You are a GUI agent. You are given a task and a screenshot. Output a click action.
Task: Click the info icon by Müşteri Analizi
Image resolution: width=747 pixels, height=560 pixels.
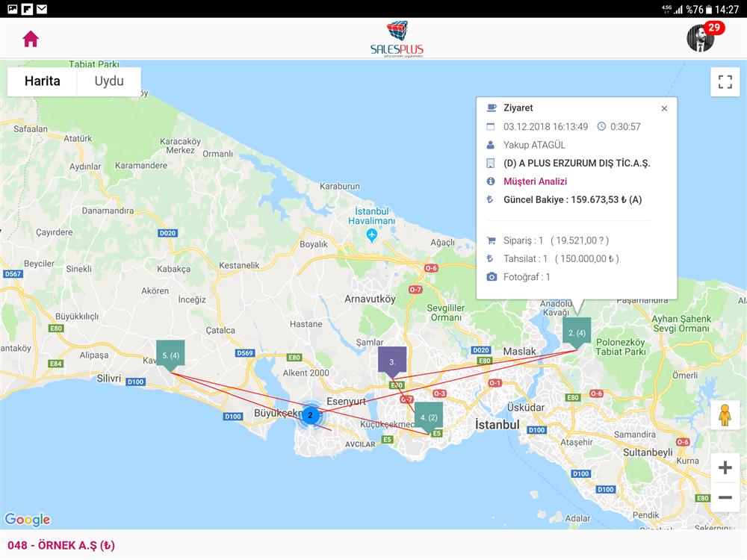(x=491, y=181)
